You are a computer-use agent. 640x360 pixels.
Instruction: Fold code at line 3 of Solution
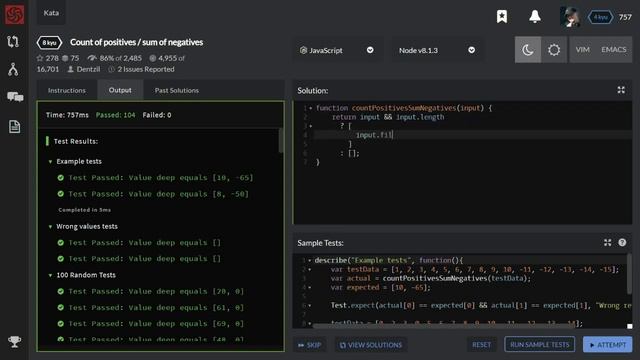tap(311, 126)
